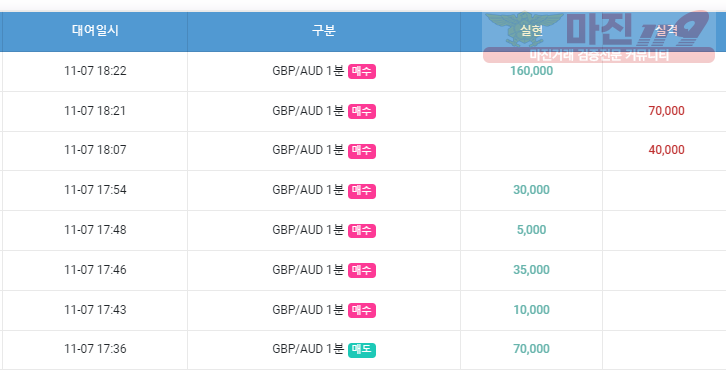Click the 실현 column header
Viewport: 726px width, 370px height.
531,31
